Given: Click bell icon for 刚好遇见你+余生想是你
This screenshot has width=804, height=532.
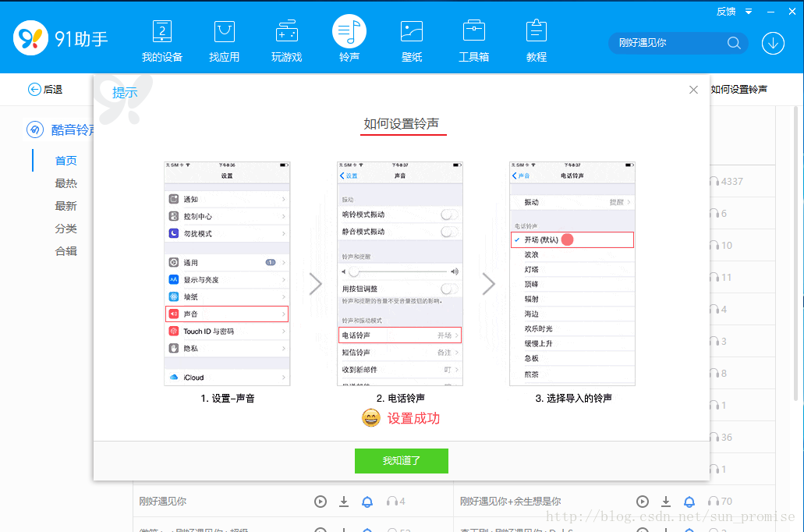Looking at the screenshot, I should tap(689, 502).
